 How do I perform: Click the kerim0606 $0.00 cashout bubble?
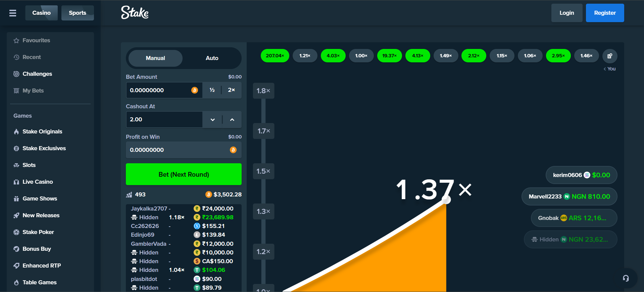pyautogui.click(x=581, y=175)
